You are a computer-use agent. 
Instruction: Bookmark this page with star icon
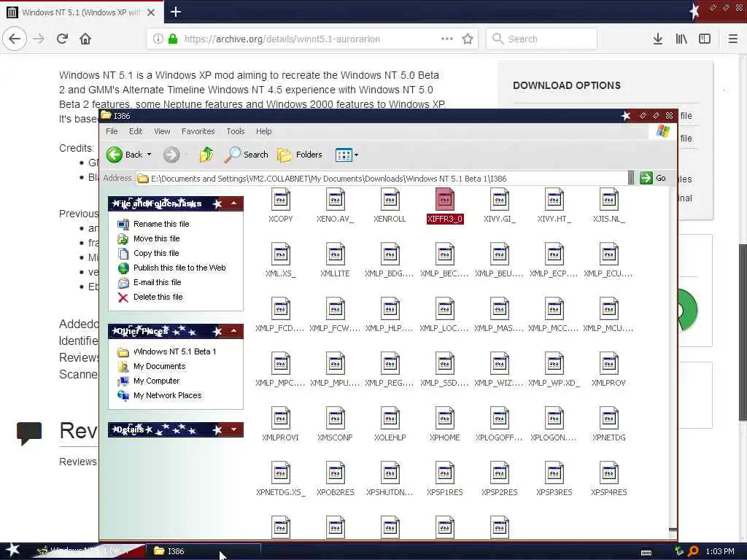[468, 39]
